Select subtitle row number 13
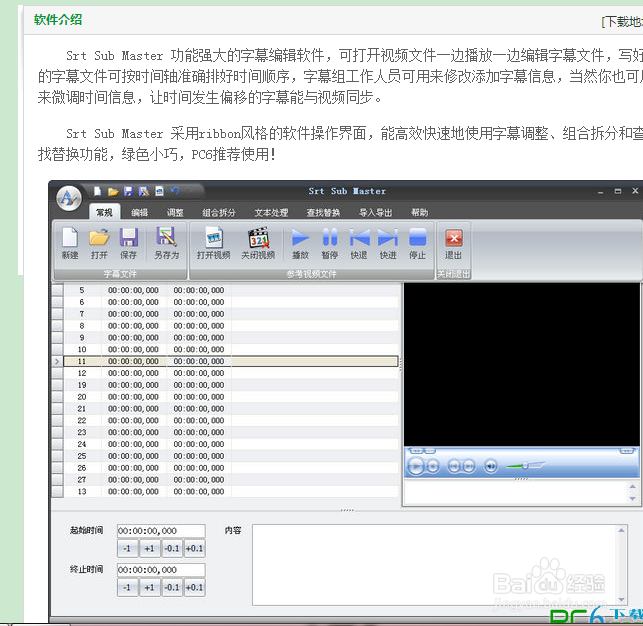The image size is (643, 626). 231,492
